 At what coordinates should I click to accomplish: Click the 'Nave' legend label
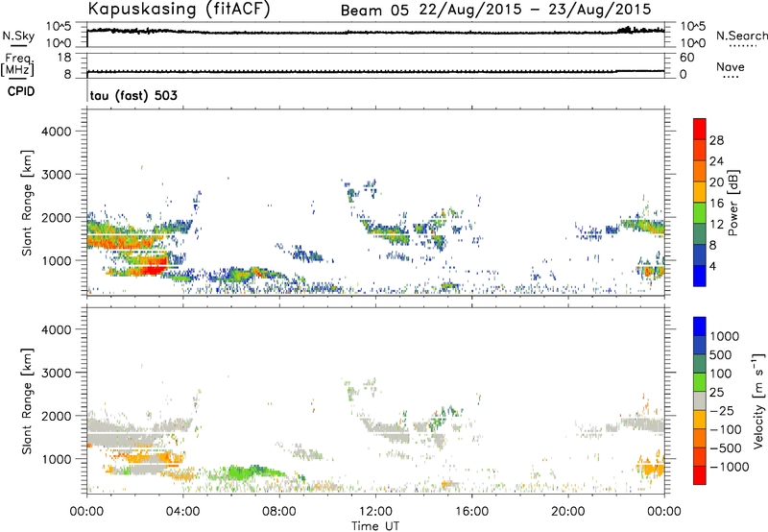pyautogui.click(x=731, y=67)
